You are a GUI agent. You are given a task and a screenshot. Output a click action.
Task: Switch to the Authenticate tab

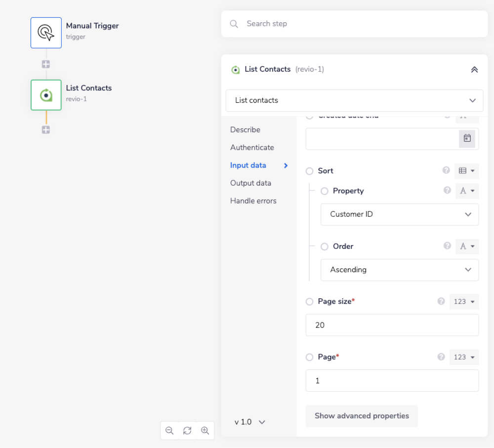pos(252,148)
